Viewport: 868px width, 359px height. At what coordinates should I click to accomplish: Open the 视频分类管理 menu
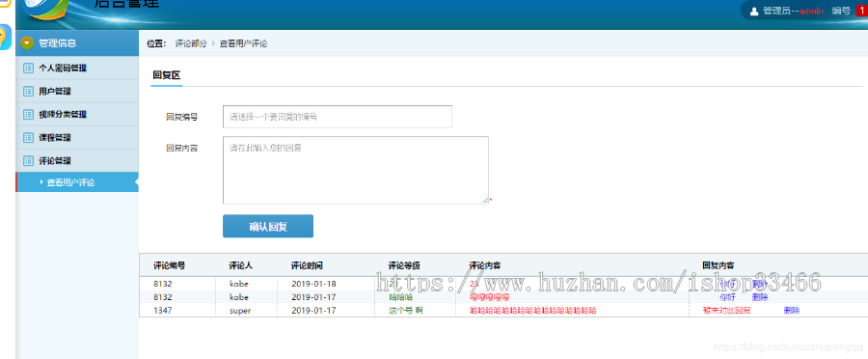(77, 115)
